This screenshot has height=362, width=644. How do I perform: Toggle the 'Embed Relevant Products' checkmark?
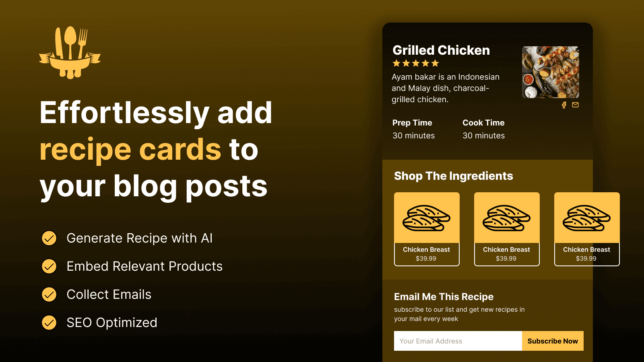tap(49, 266)
